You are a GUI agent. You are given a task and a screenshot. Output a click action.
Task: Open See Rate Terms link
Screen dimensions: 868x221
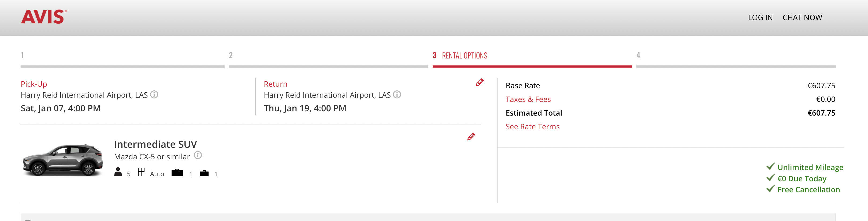click(532, 127)
